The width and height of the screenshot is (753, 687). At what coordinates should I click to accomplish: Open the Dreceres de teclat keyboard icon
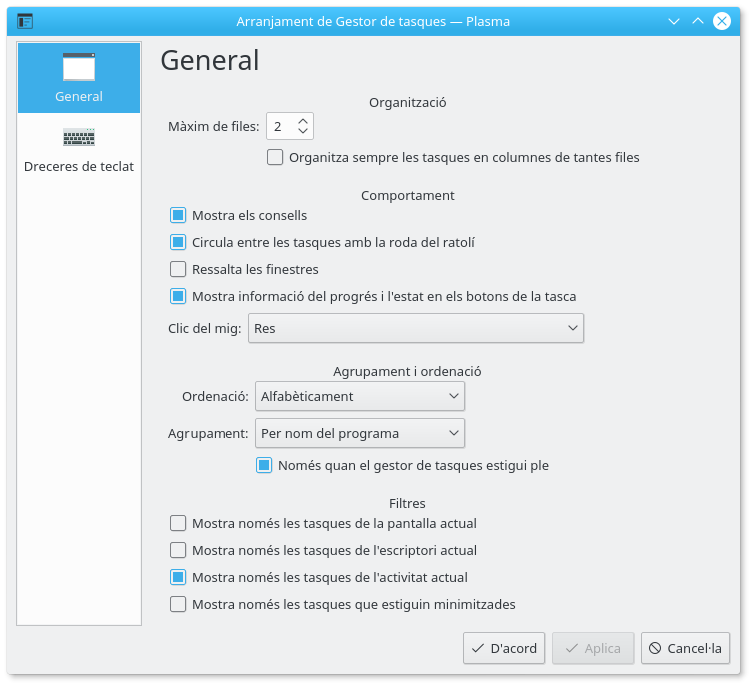coord(78,137)
